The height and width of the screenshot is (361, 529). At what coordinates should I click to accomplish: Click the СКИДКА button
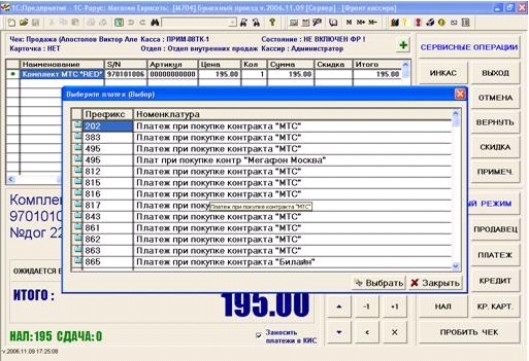[495, 147]
